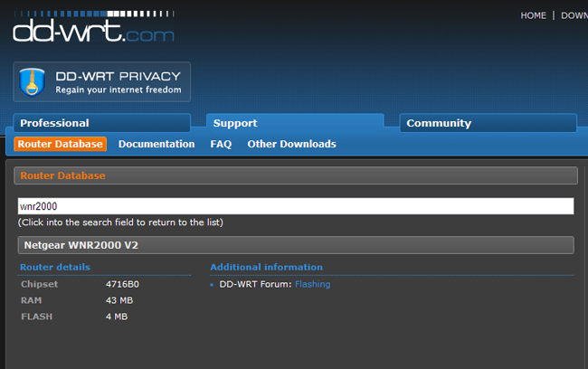The width and height of the screenshot is (588, 369).
Task: Click the FLASH value 4 MB
Action: [117, 317]
